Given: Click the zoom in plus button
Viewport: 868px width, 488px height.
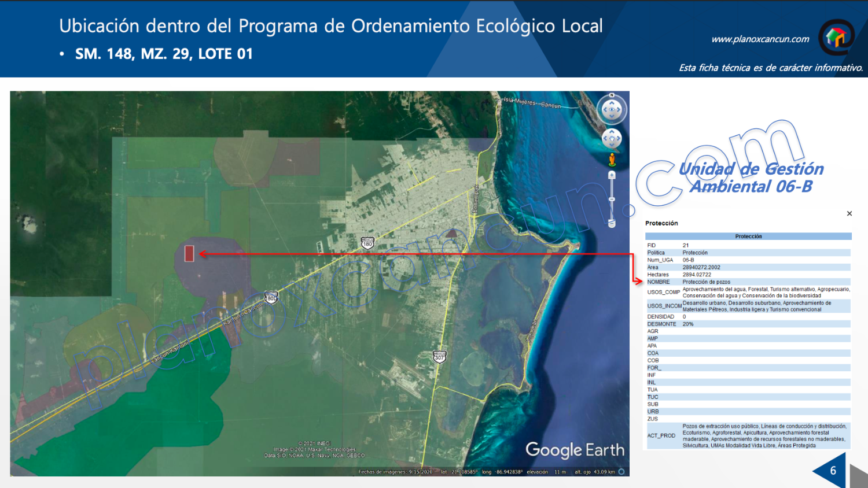Looking at the screenshot, I should point(612,175).
